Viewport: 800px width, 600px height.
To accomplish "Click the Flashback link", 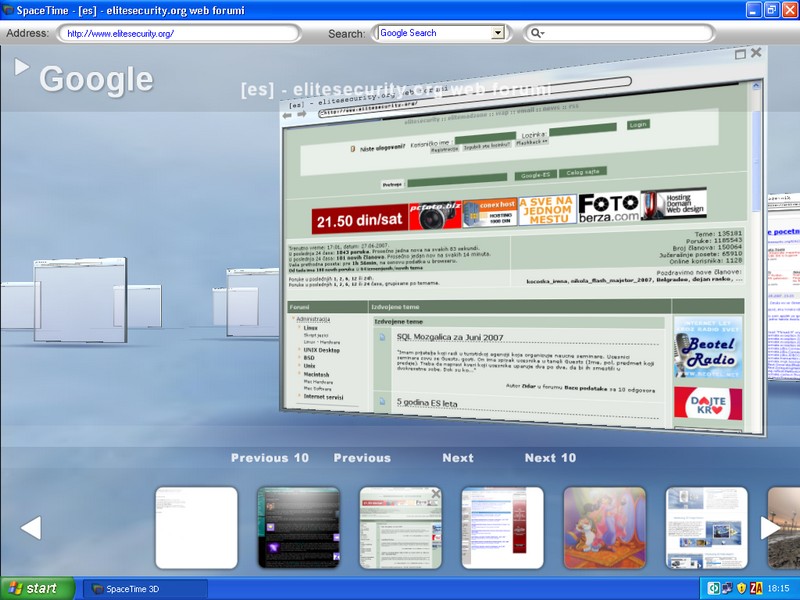I will 531,143.
